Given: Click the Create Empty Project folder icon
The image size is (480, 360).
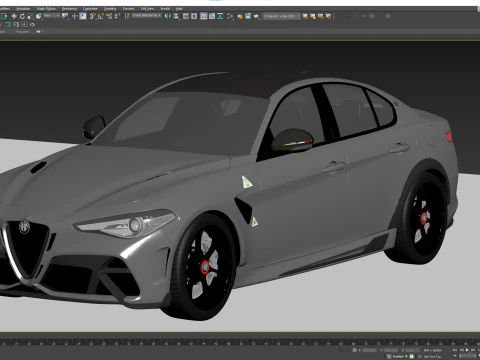Looking at the screenshot, I should tap(313, 16).
